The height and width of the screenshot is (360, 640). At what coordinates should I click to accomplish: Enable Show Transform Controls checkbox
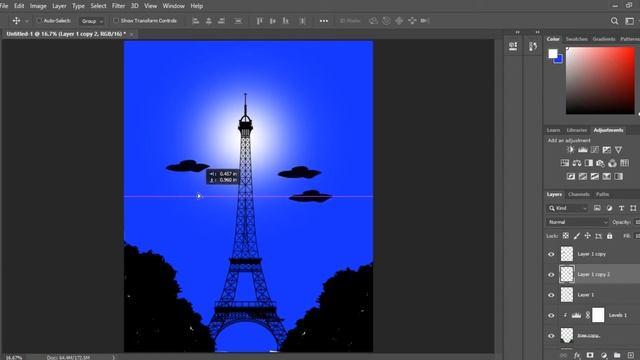click(x=116, y=20)
